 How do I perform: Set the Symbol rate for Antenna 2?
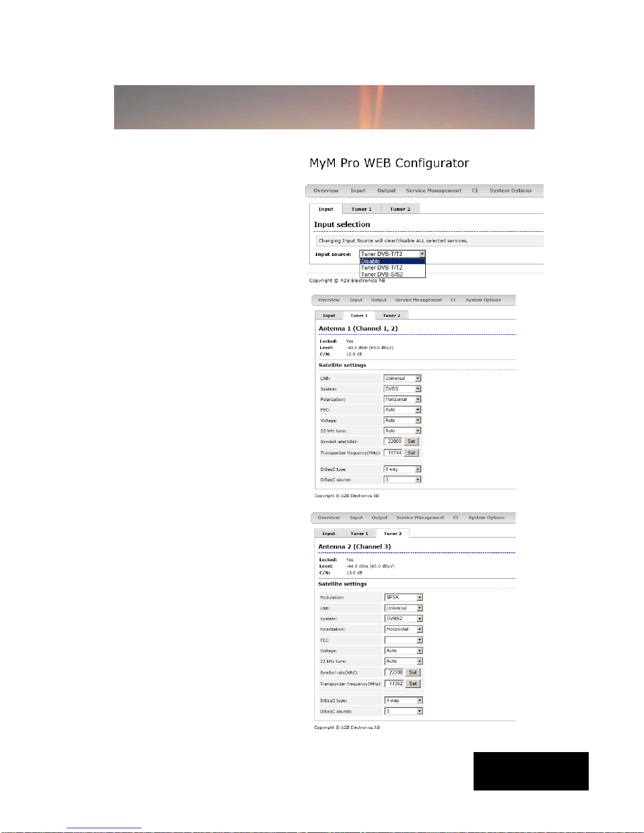click(x=413, y=672)
